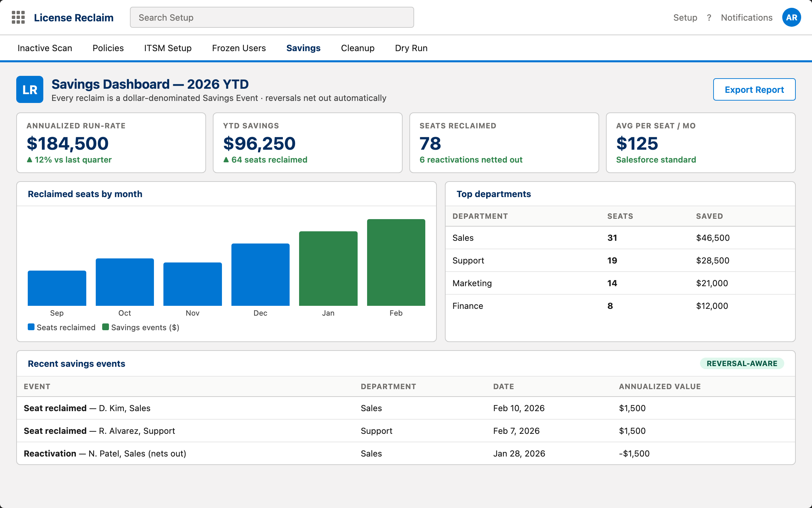Viewport: 812px width, 508px height.
Task: Click the LR dashboard logo icon
Action: (30, 89)
